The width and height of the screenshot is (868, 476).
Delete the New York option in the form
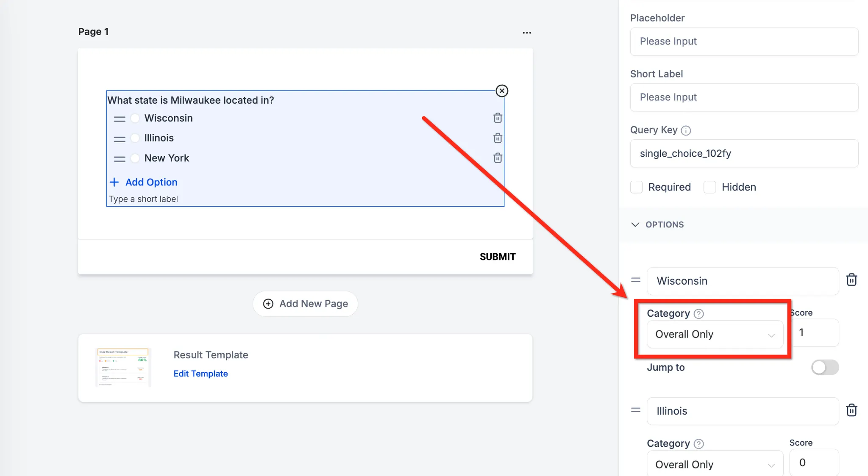[498, 158]
